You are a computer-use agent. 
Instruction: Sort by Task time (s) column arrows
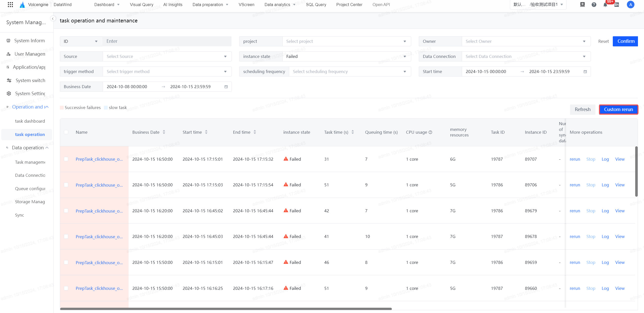(x=353, y=132)
